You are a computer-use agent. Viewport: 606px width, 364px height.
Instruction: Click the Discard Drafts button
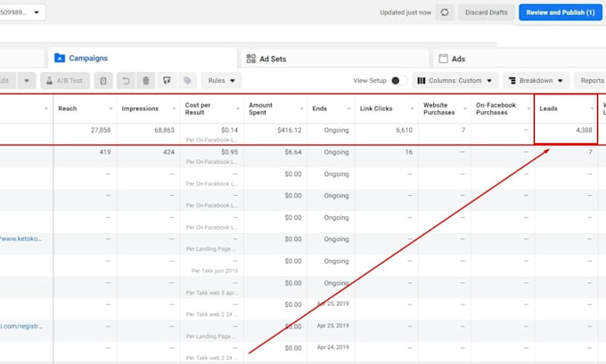(486, 12)
